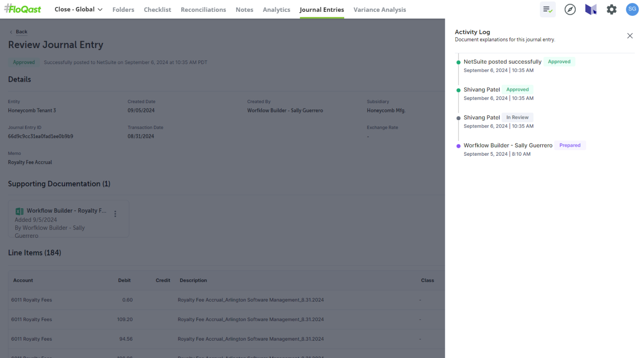This screenshot has height=358, width=644.
Task: Click the Line Items (184) heading
Action: pyautogui.click(x=35, y=253)
